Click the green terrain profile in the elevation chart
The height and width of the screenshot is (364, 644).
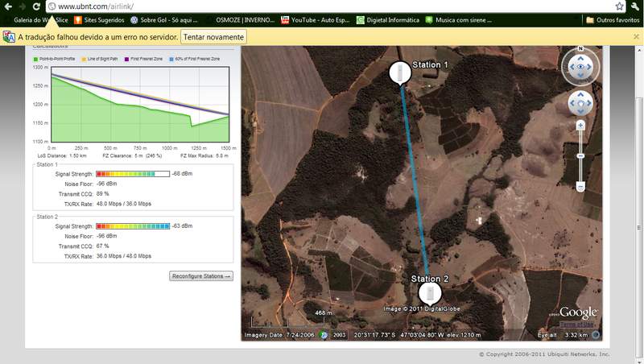point(123,123)
